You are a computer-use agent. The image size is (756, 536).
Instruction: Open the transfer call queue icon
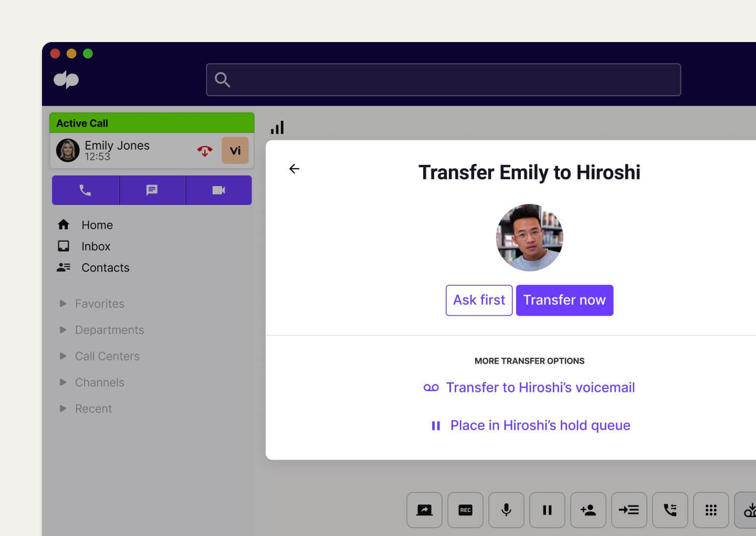pos(629,510)
